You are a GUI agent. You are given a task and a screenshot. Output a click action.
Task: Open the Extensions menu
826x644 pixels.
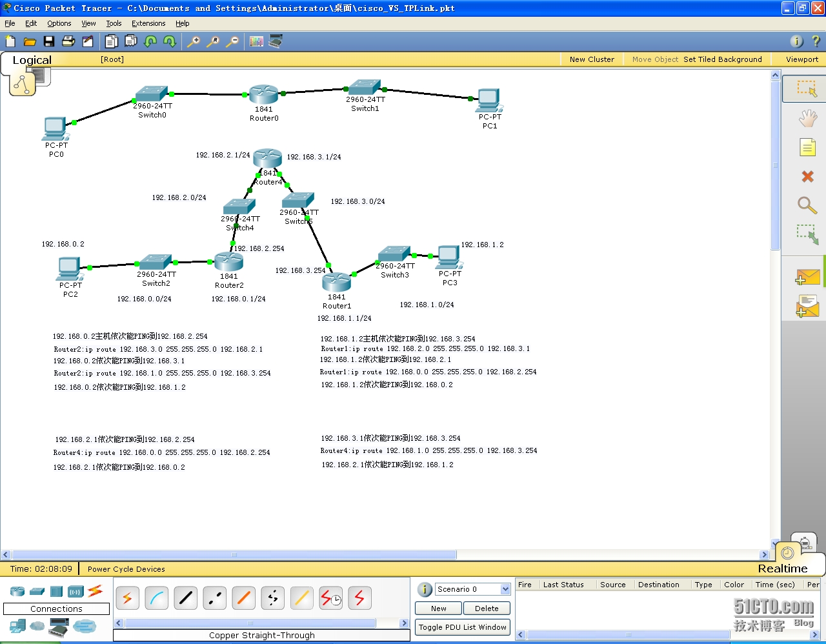[x=148, y=23]
